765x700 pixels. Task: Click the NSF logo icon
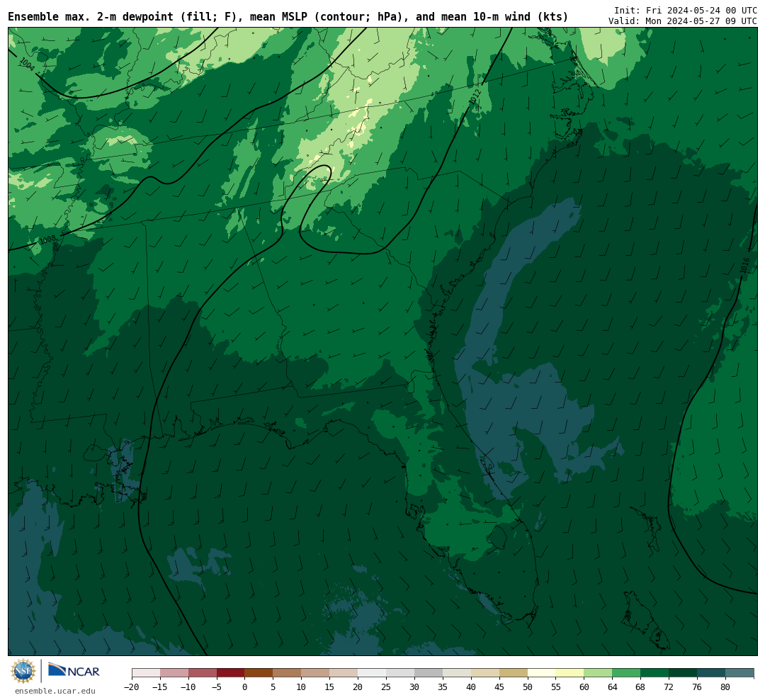[23, 671]
